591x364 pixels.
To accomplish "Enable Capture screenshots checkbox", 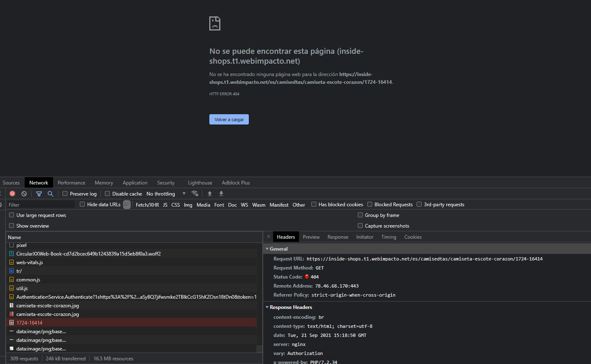I will pos(360,226).
